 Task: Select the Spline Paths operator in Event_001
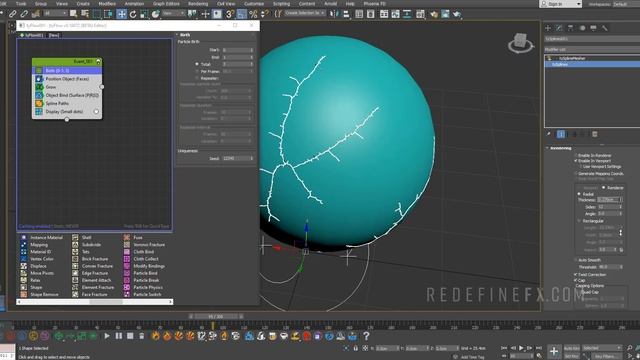[67, 103]
